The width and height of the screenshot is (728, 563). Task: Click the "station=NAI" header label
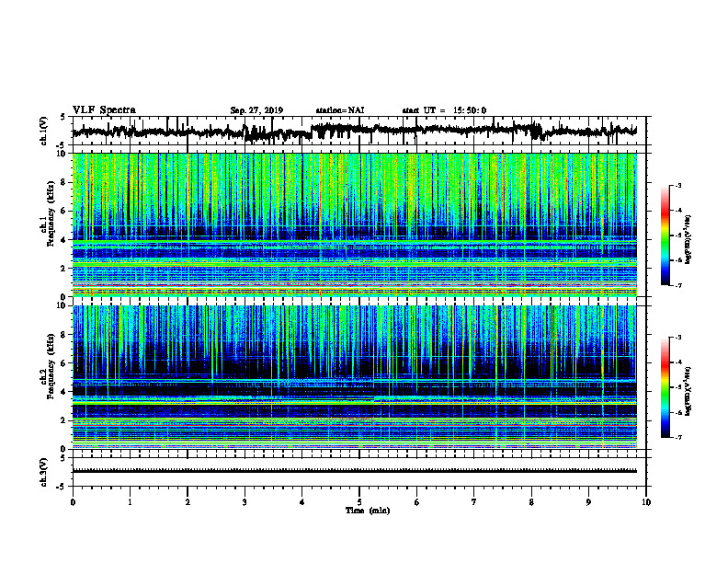[340, 110]
